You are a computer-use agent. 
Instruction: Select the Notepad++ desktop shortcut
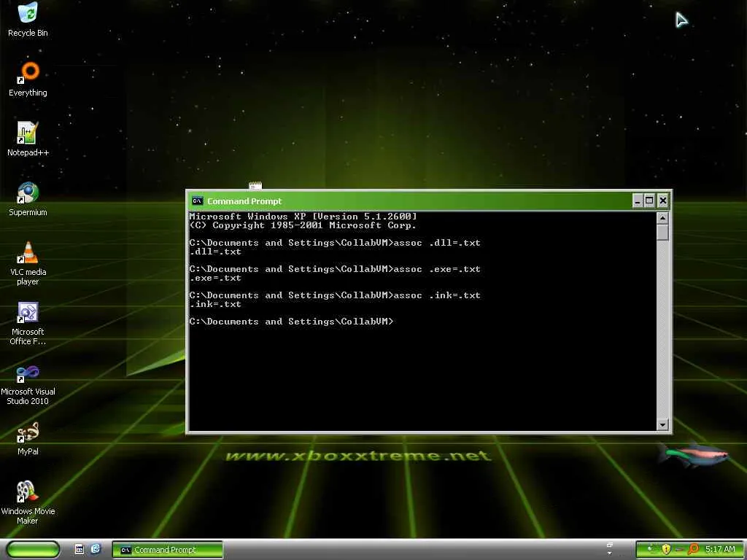point(28,139)
